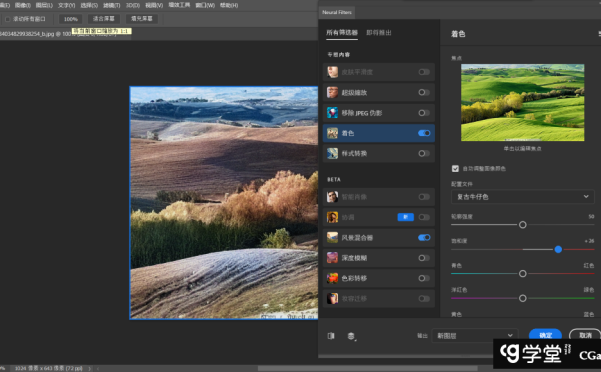Click the blue 饱和度 slider handle
Image resolution: width=601 pixels, height=372 pixels.
click(558, 249)
